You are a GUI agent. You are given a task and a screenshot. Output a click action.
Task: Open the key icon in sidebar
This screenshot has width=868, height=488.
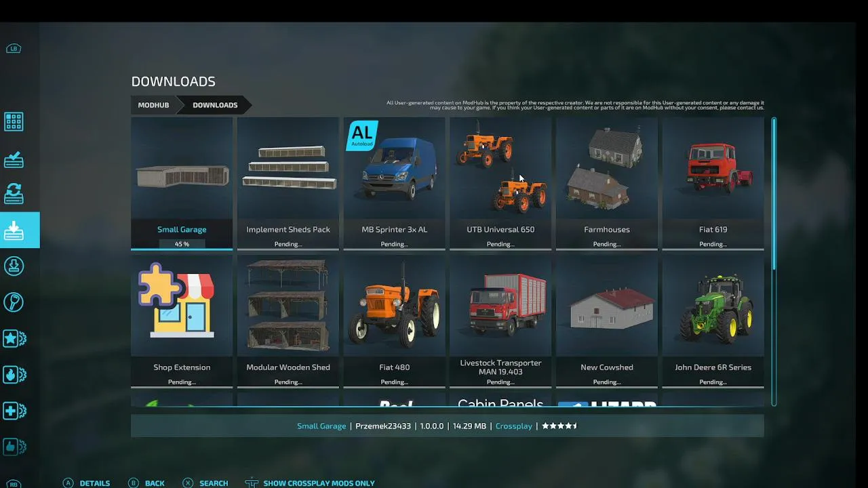tap(14, 302)
